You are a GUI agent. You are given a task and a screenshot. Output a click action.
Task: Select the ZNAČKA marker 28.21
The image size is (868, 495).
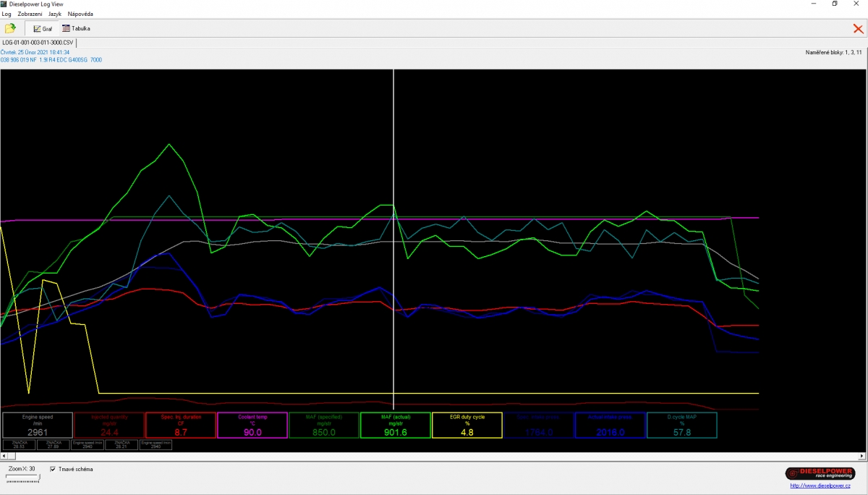coord(122,444)
